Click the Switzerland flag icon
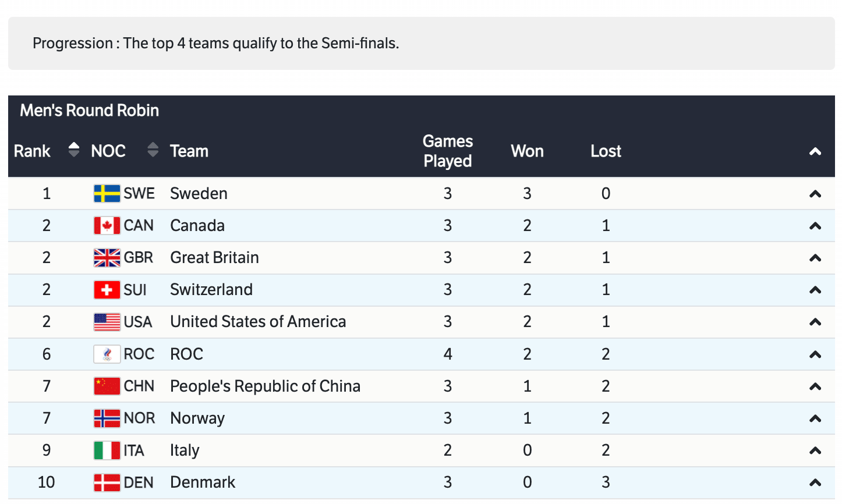The height and width of the screenshot is (504, 842). [x=107, y=290]
